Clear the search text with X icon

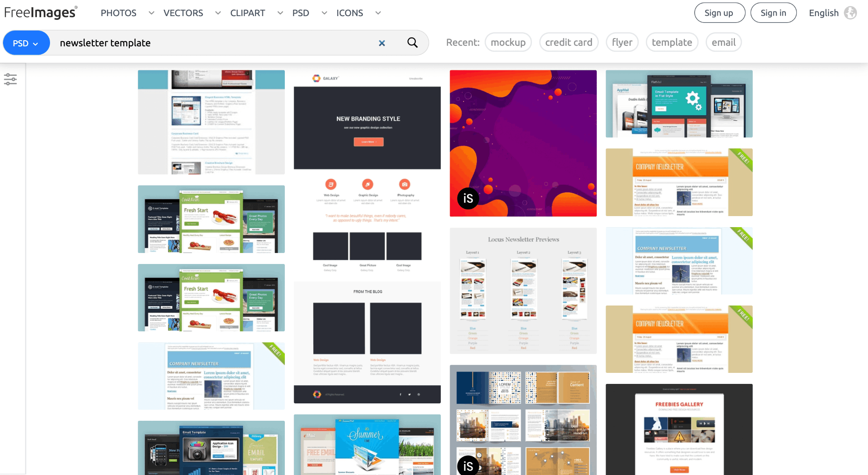point(382,43)
